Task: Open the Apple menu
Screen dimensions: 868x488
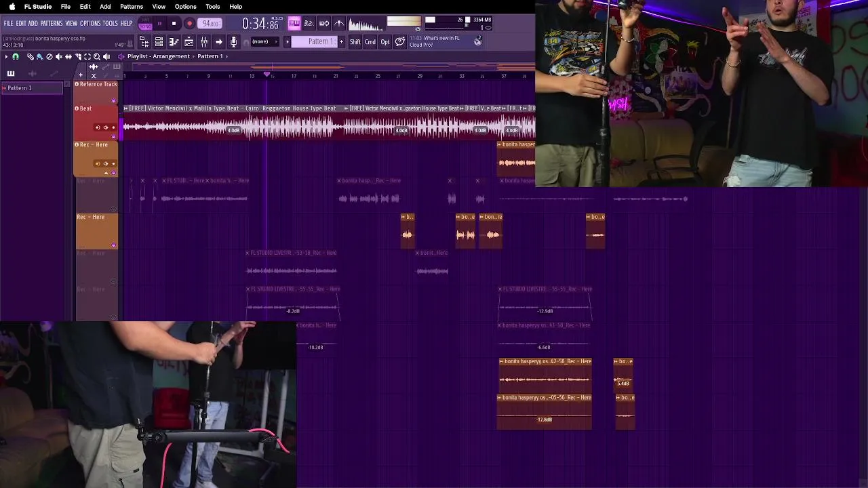Action: tap(12, 7)
